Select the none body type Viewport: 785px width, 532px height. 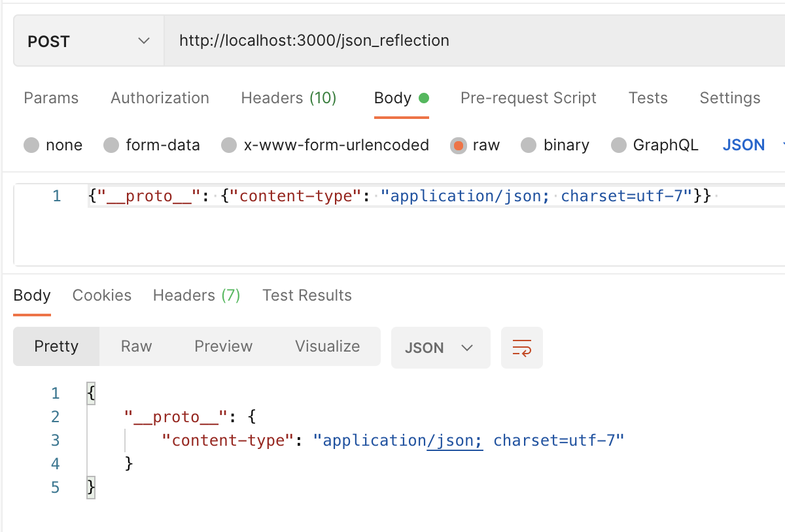(x=53, y=145)
